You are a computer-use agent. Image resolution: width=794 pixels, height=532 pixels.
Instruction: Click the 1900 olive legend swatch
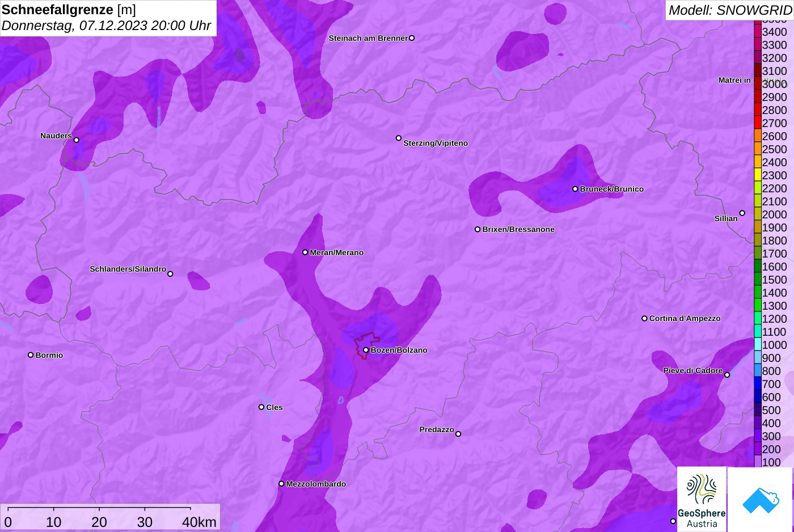click(x=758, y=227)
